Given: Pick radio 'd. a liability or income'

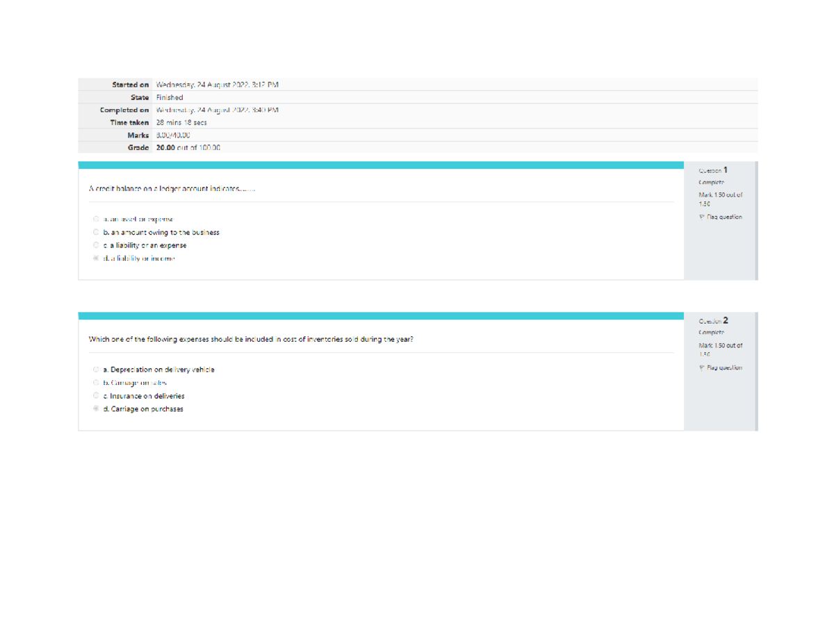Looking at the screenshot, I should pos(95,258).
